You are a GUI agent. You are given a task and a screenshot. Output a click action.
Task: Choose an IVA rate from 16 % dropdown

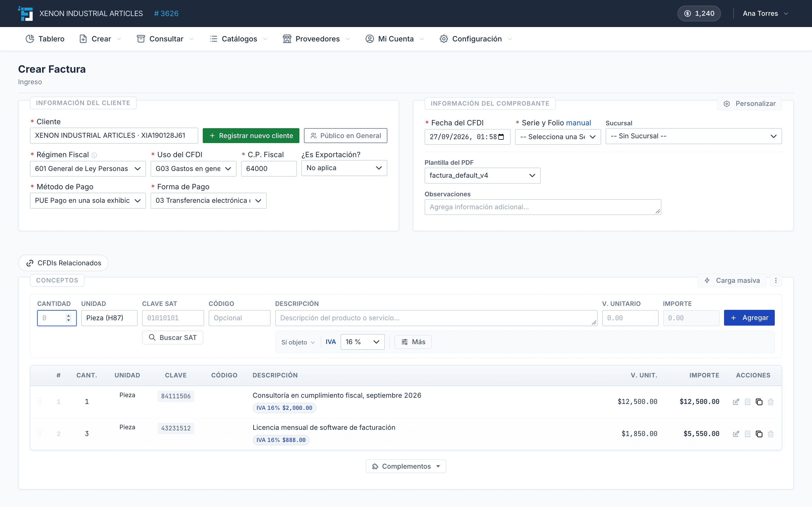362,342
